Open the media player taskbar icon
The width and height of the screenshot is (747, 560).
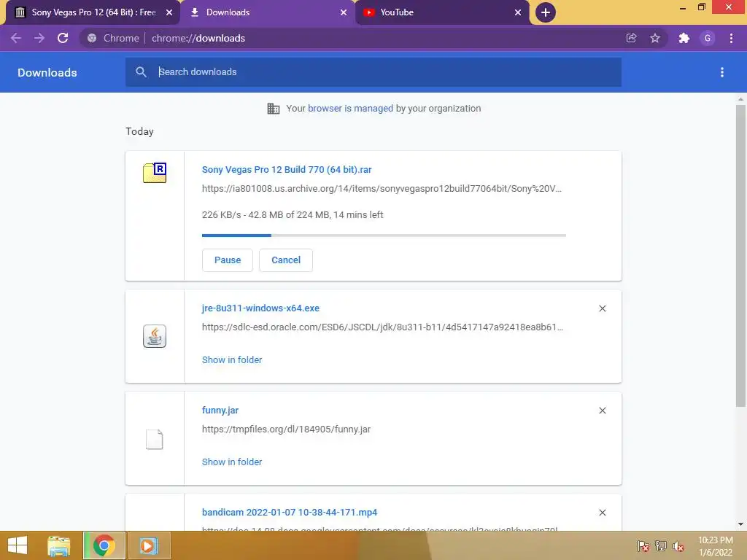149,545
